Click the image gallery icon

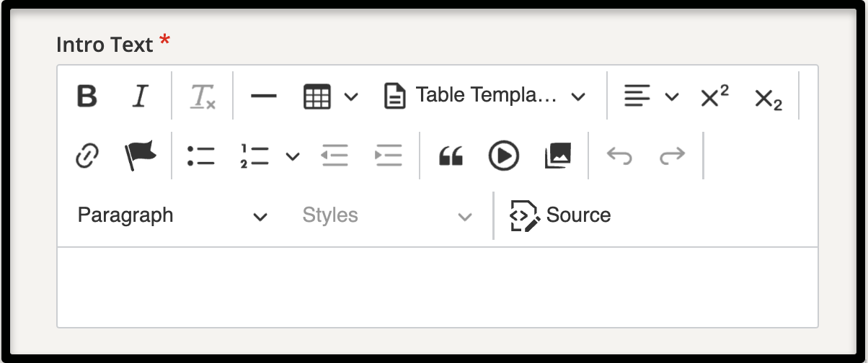(557, 156)
